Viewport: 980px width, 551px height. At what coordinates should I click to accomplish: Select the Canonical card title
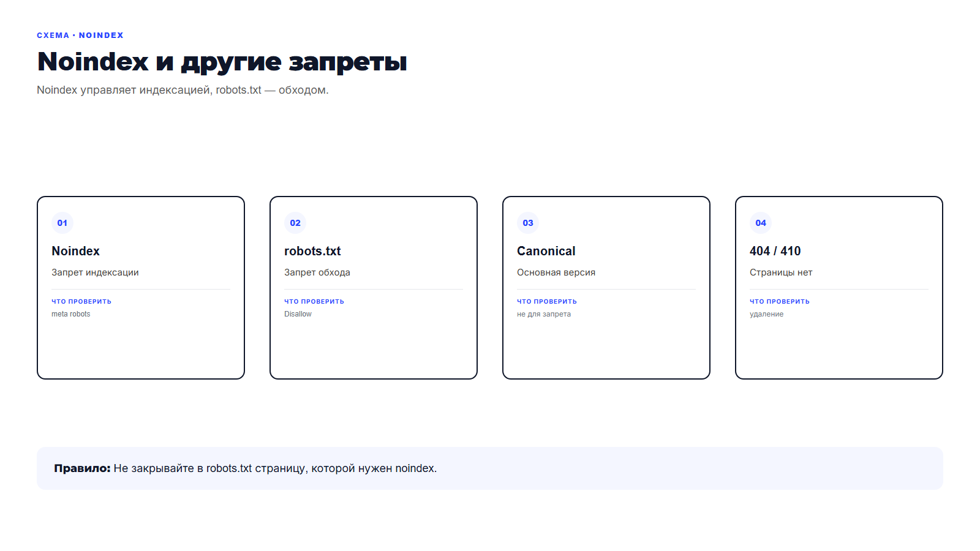(x=546, y=251)
